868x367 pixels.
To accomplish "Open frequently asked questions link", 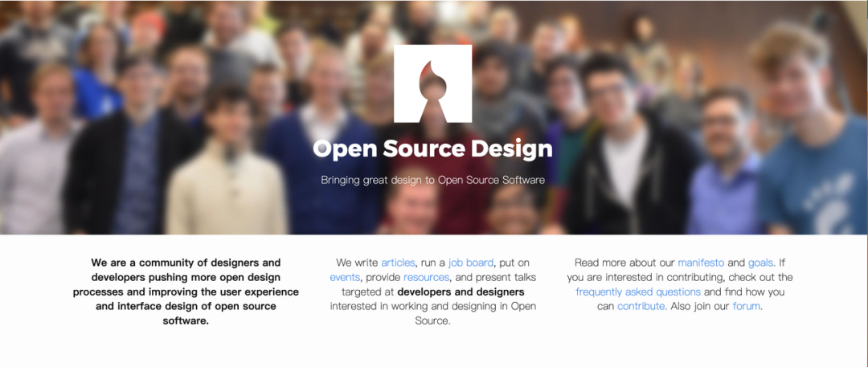I will [x=638, y=292].
